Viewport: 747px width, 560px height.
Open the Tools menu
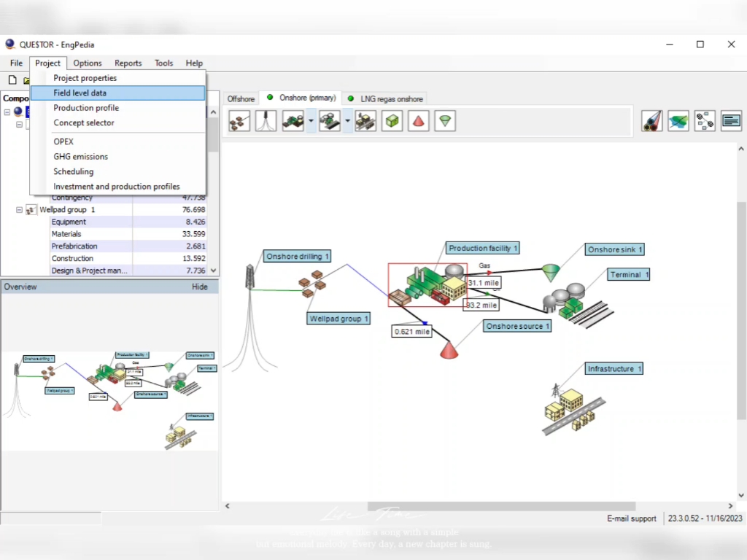[163, 63]
